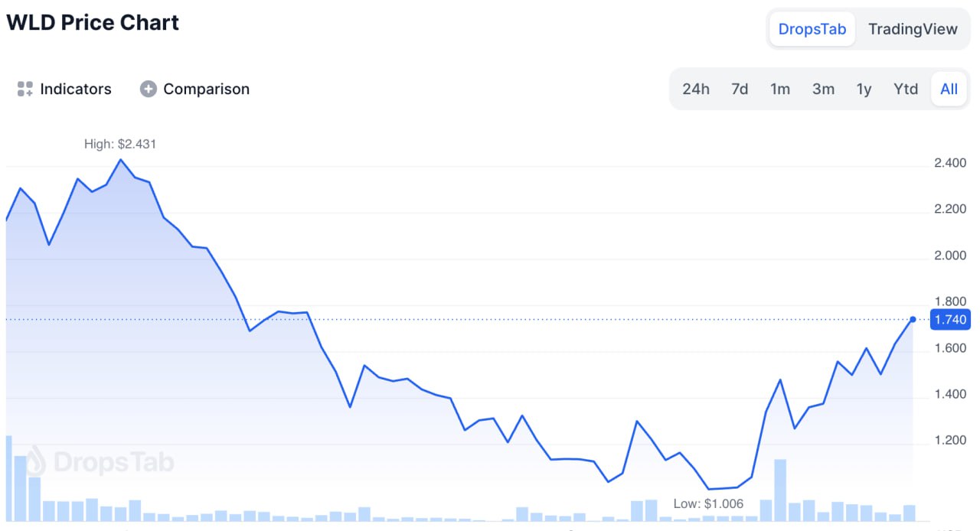Viewport: 980px width, 531px height.
Task: Select the 7d time range
Action: [x=740, y=89]
